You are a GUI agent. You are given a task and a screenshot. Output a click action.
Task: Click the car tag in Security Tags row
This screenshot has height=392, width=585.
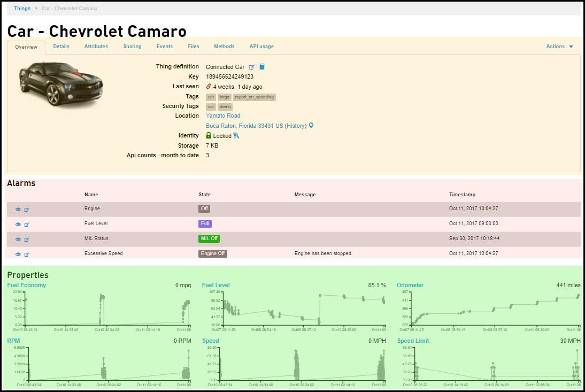[211, 106]
